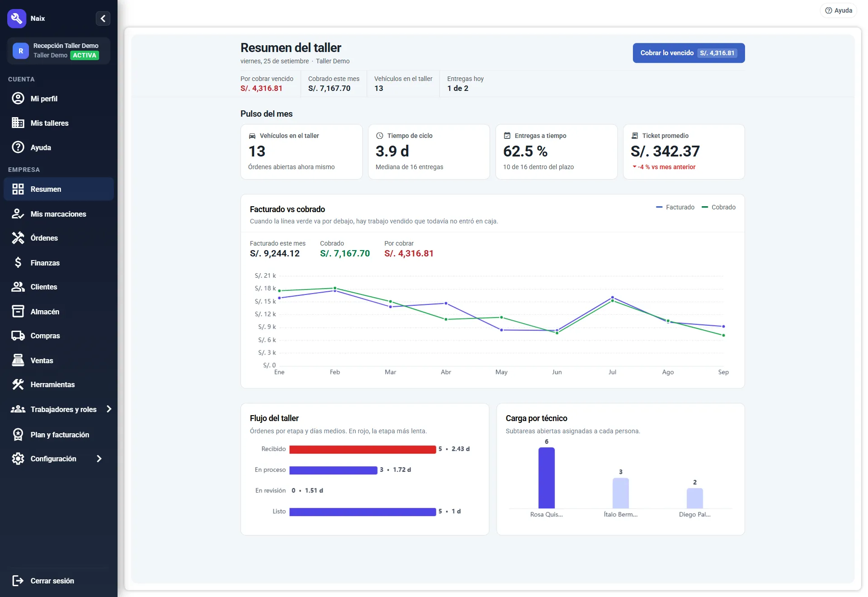Click Rosa Quis... technician bar

coord(547,478)
